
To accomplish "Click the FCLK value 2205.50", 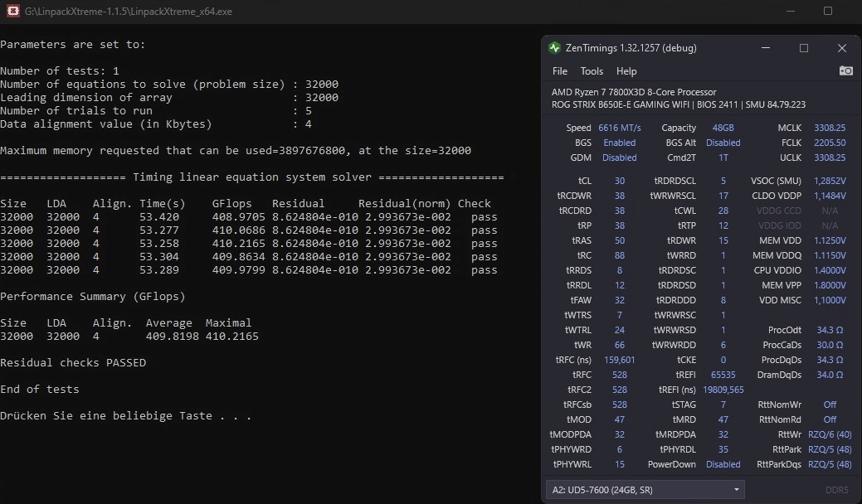I will click(830, 143).
